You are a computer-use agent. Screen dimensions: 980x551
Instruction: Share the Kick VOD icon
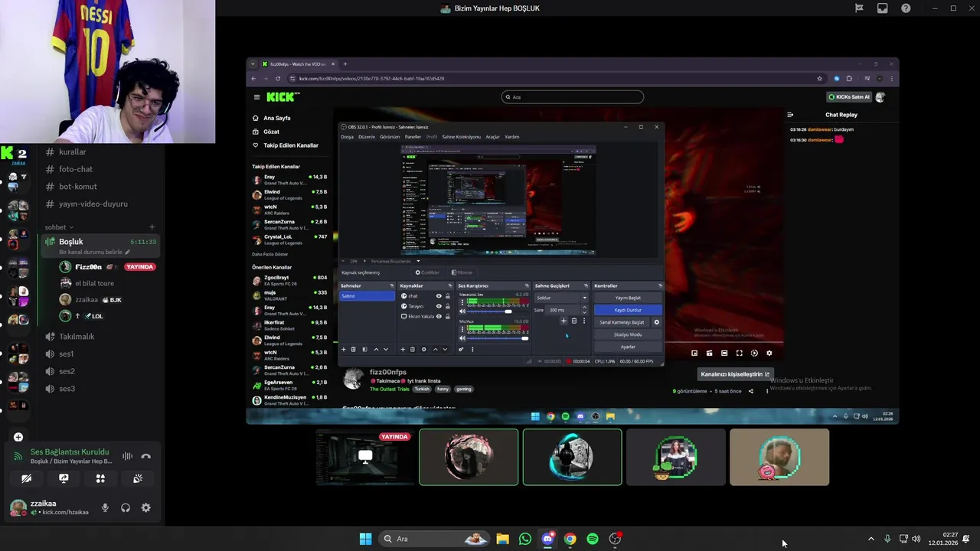tap(750, 391)
